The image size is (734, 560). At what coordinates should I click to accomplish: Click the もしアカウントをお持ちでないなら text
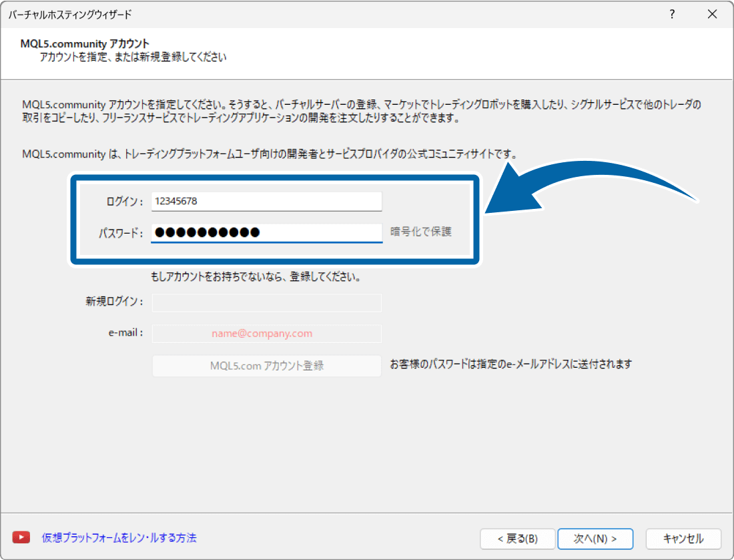click(256, 277)
